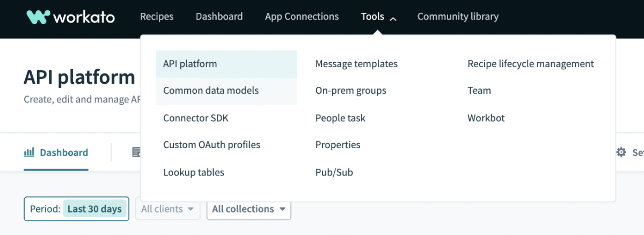Screen dimensions: 644x235
Task: Open People task
Action: (x=340, y=118)
